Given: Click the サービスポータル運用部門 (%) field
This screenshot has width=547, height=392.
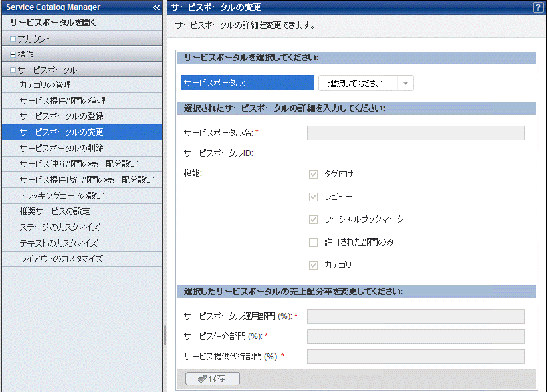Looking at the screenshot, I should [x=415, y=316].
